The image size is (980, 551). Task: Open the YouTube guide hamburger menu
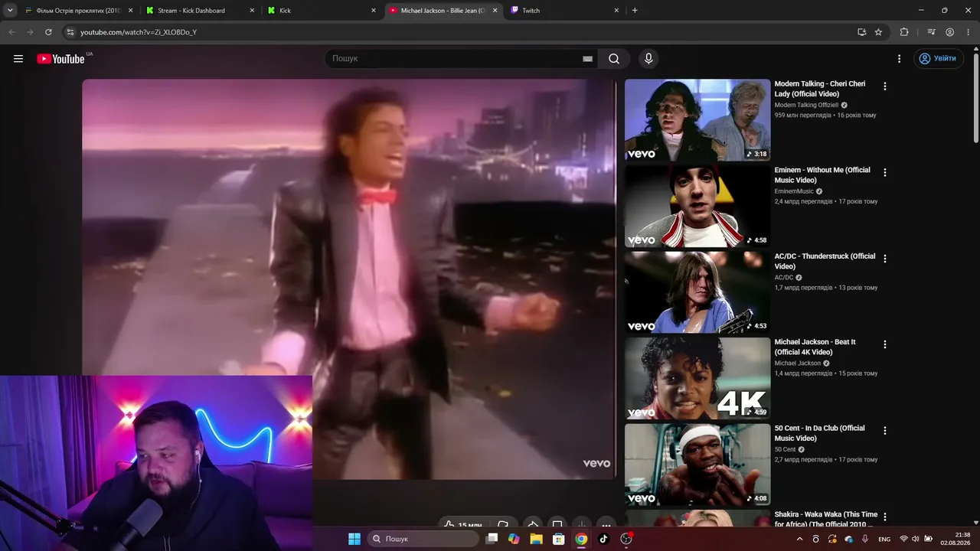(18, 59)
